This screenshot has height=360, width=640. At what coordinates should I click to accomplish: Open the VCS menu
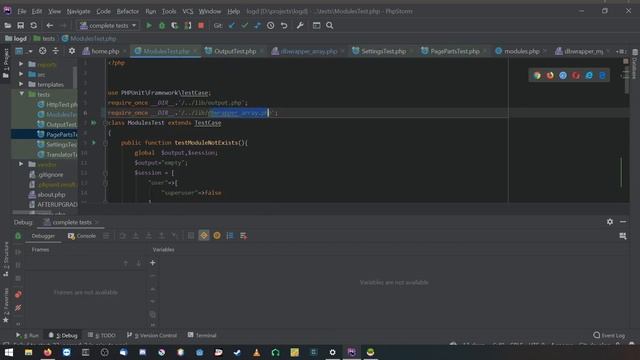click(187, 11)
